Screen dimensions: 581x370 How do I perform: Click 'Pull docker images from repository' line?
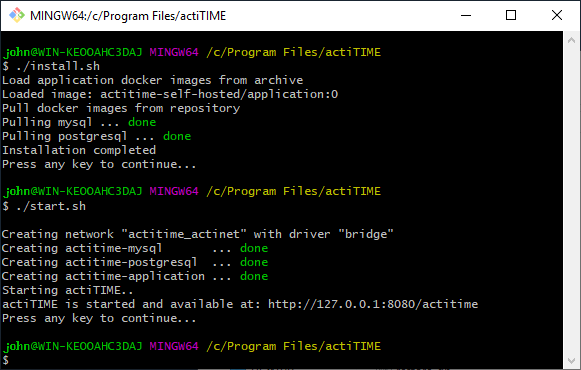pos(121,109)
